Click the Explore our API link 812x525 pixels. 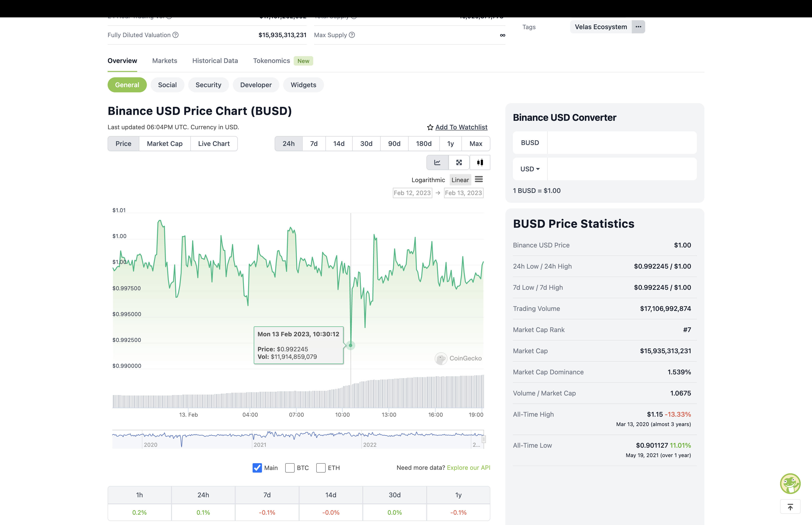click(x=468, y=468)
